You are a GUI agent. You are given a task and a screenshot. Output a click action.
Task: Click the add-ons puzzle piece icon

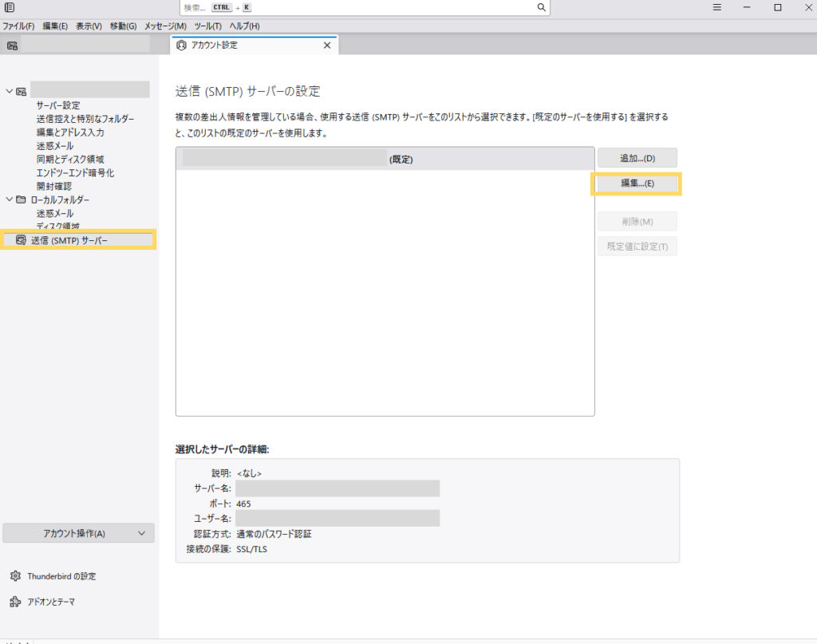click(x=15, y=602)
